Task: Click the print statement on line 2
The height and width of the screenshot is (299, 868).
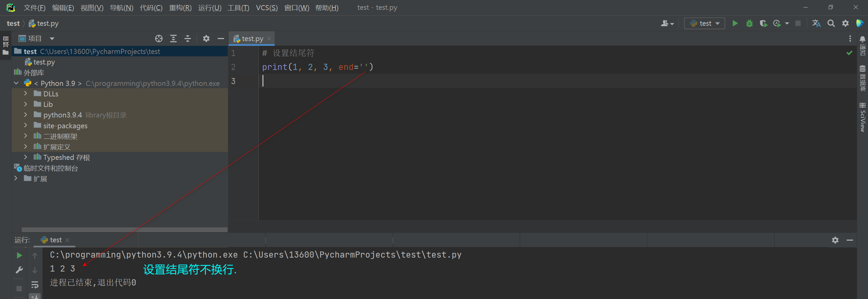Action: (x=318, y=67)
